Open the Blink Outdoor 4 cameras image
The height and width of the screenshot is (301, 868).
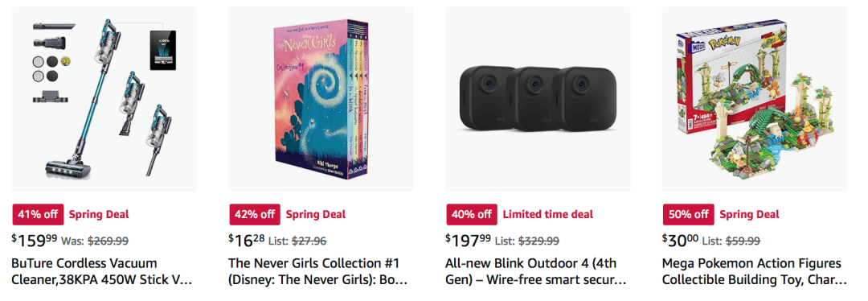tap(538, 99)
